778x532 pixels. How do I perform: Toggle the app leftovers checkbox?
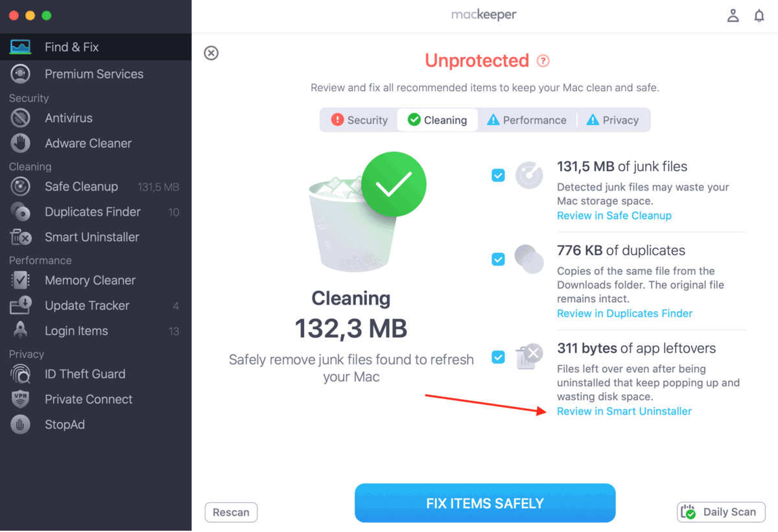498,357
